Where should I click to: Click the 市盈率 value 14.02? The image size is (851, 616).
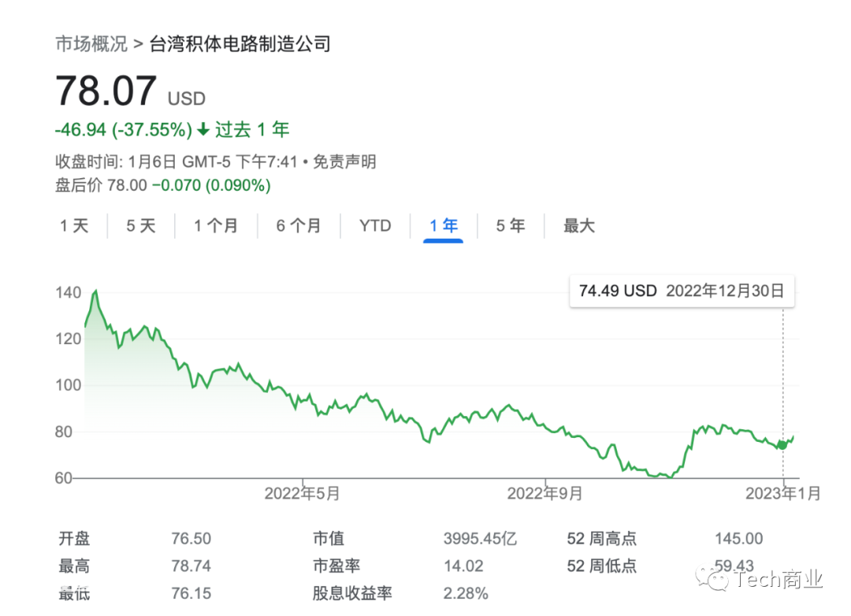coord(463,566)
